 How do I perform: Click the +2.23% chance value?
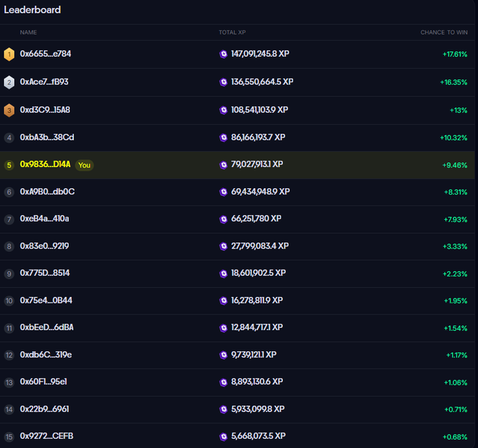pos(455,274)
